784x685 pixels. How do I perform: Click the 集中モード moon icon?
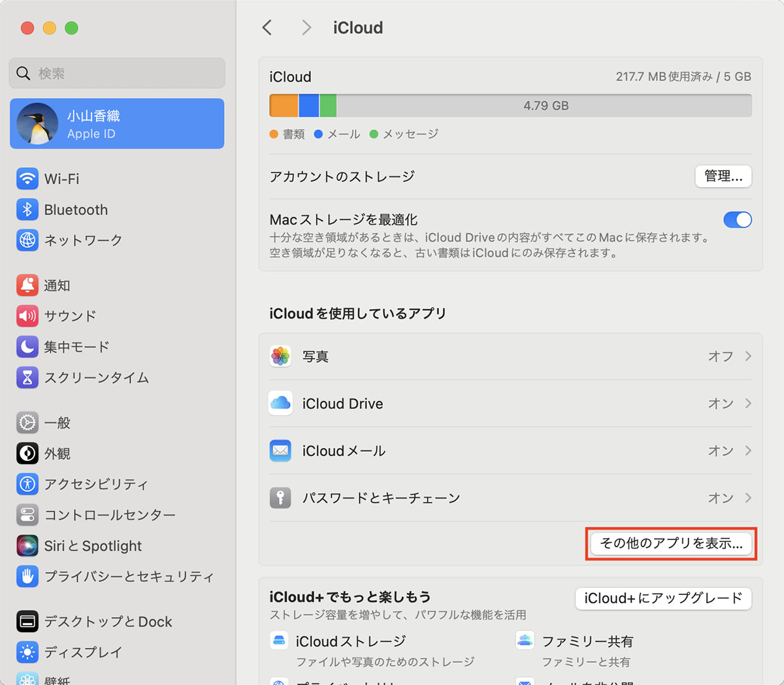click(x=27, y=347)
